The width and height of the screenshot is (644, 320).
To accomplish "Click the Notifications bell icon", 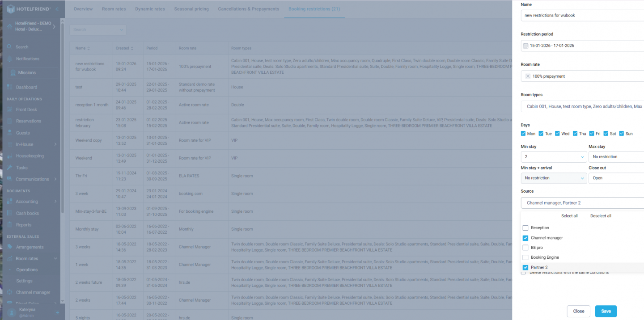I will 10,59.
